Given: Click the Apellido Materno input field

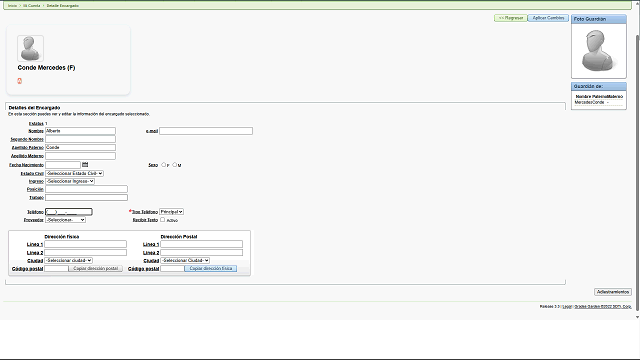Looking at the screenshot, I should (x=80, y=156).
